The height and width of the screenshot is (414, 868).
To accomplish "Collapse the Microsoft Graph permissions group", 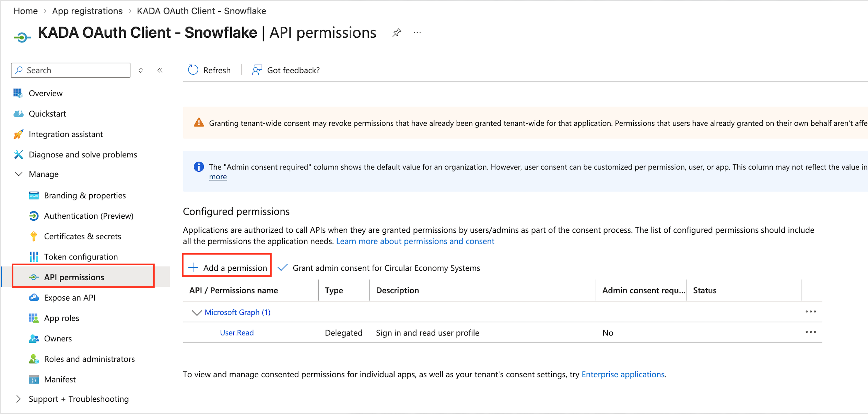I will [197, 313].
